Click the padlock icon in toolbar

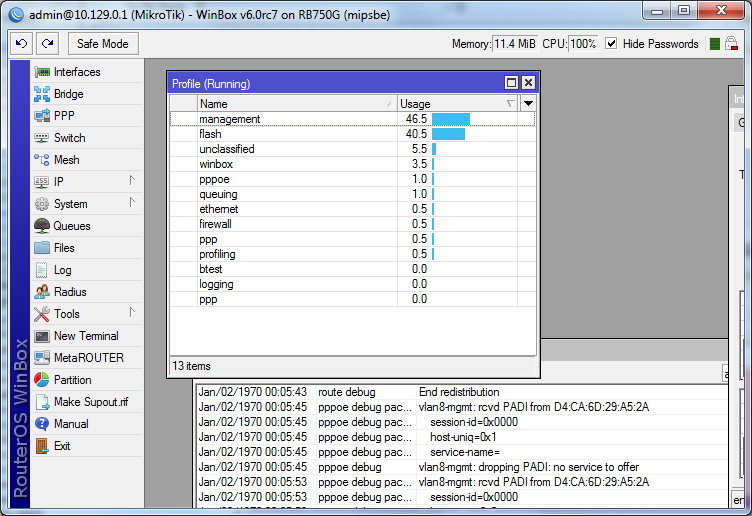pos(731,44)
